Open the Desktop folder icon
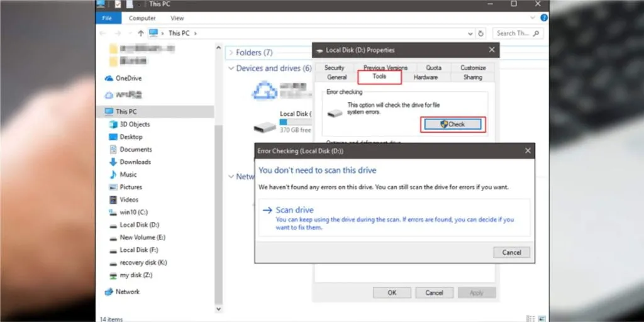644x322 pixels. pos(113,136)
